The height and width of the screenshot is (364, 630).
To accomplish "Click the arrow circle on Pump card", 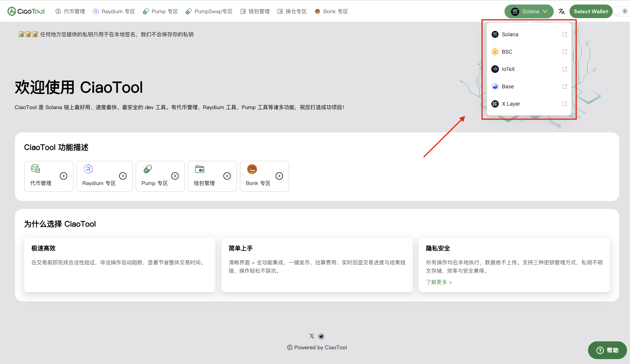I will click(175, 176).
